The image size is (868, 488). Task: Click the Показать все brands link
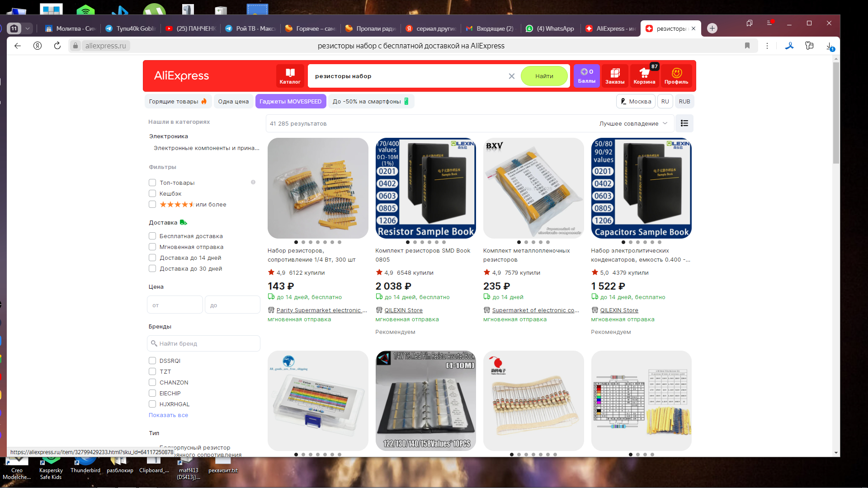(x=168, y=415)
